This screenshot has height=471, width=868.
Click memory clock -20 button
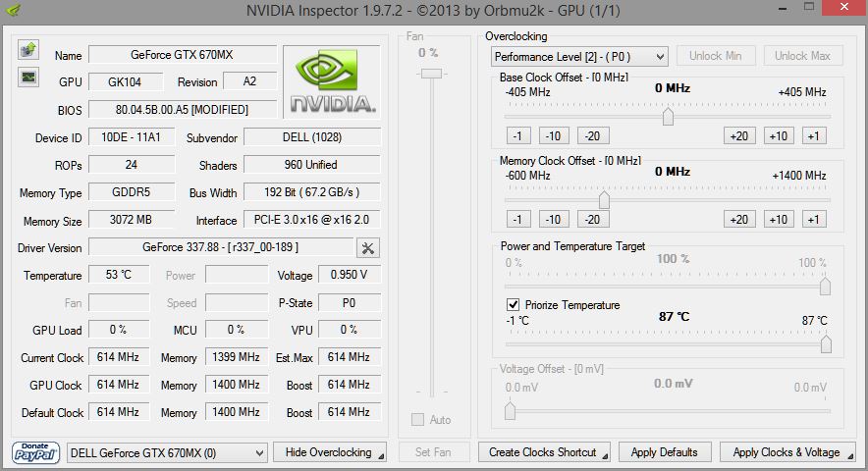(593, 219)
